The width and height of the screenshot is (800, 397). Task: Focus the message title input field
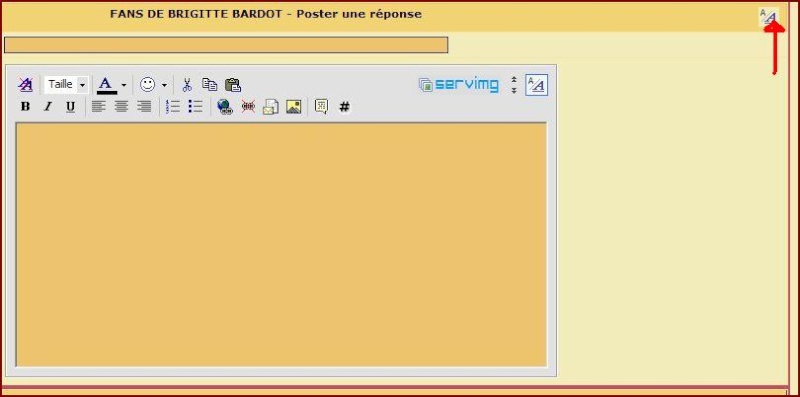click(226, 45)
